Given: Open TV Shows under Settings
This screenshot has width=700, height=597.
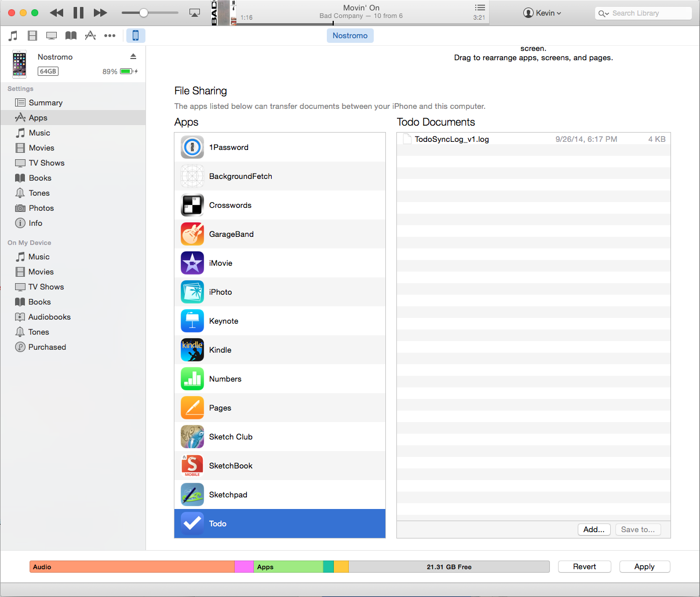Looking at the screenshot, I should [x=72, y=163].
